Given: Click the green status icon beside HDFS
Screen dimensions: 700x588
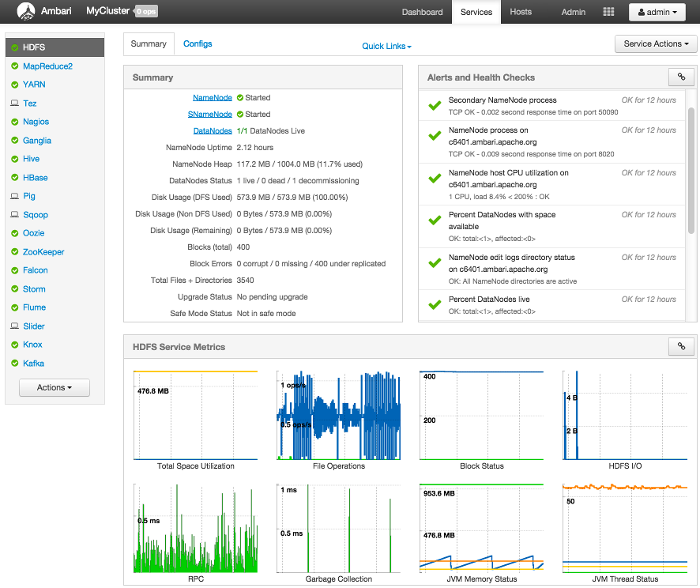Looking at the screenshot, I should point(15,47).
